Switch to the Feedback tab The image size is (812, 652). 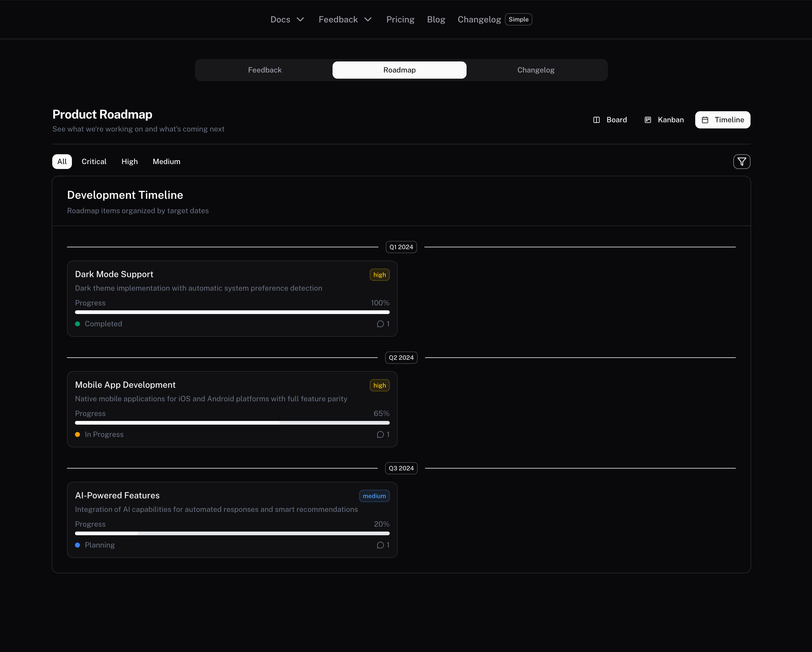click(264, 70)
